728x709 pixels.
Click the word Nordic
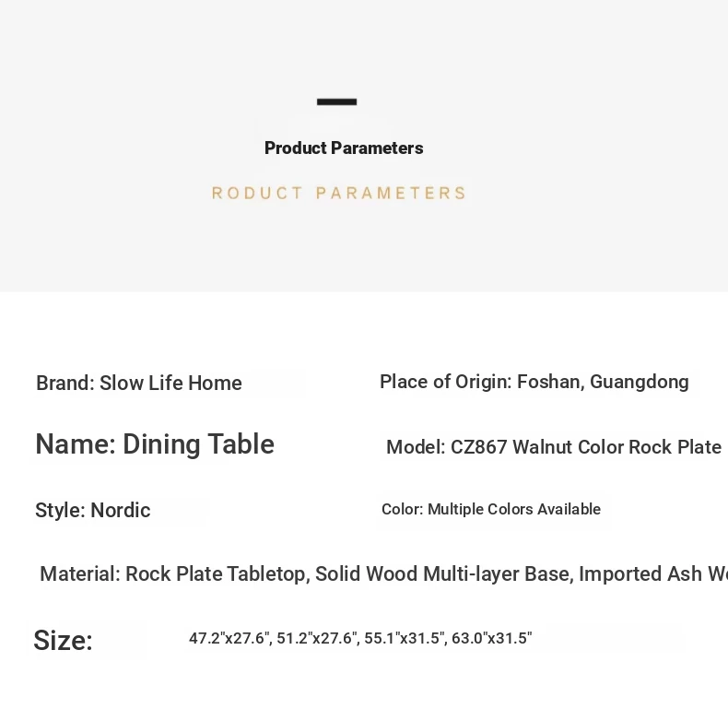pos(121,510)
